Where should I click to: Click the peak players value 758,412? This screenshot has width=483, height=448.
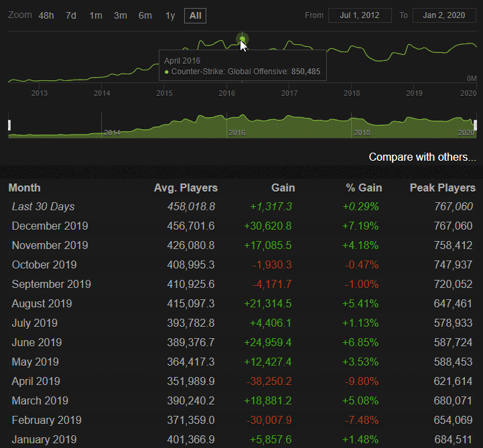(x=453, y=245)
